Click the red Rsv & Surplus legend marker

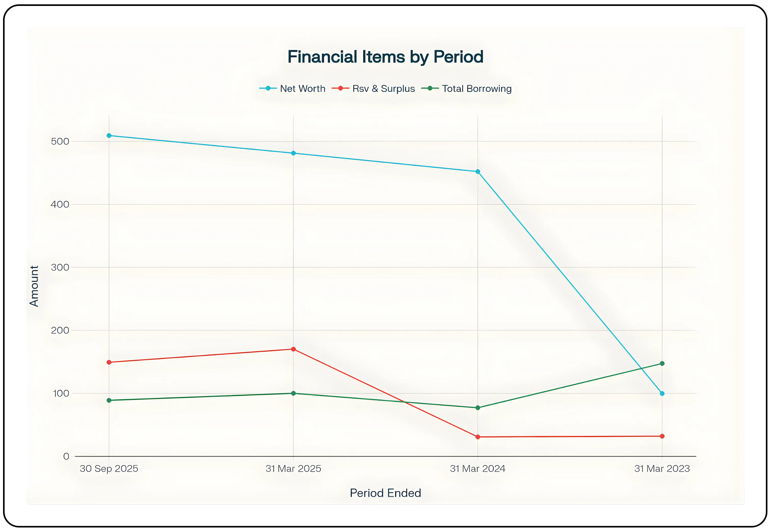pyautogui.click(x=340, y=88)
